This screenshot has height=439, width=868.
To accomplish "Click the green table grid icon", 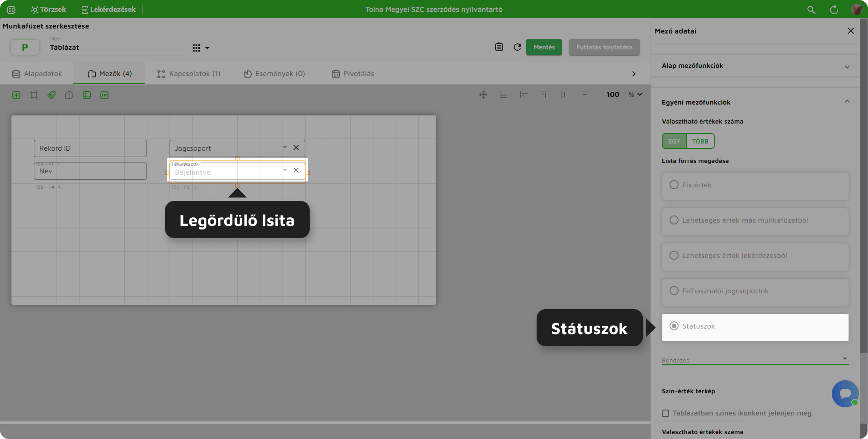I will pyautogui.click(x=87, y=95).
